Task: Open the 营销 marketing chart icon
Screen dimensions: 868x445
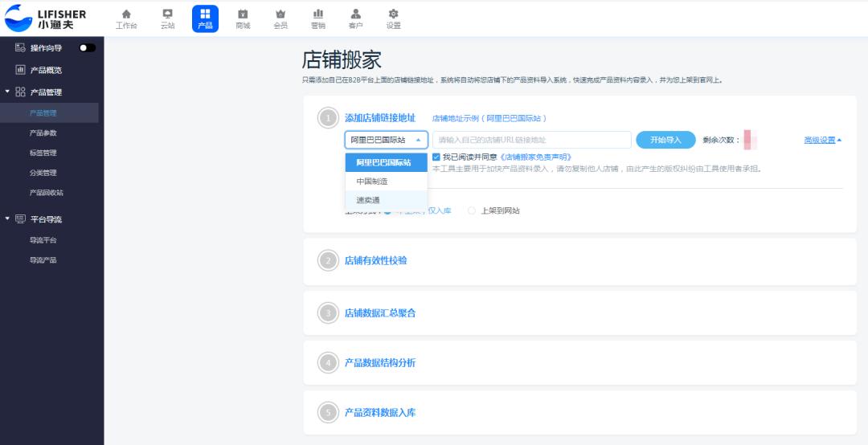Action: click(x=318, y=18)
